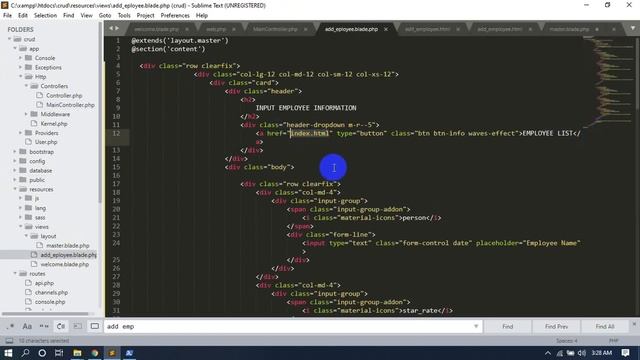Click the editor vertical scrollbar
The image size is (640, 360).
(x=637, y=73)
